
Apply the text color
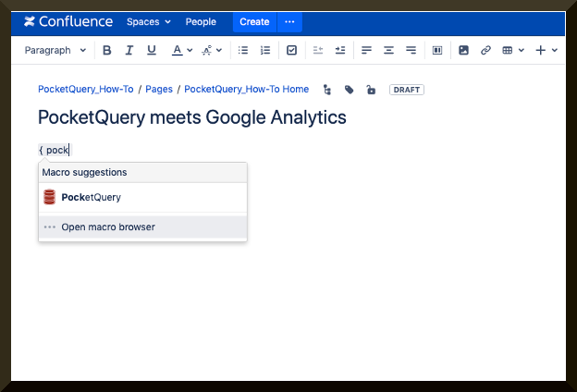pyautogui.click(x=177, y=50)
